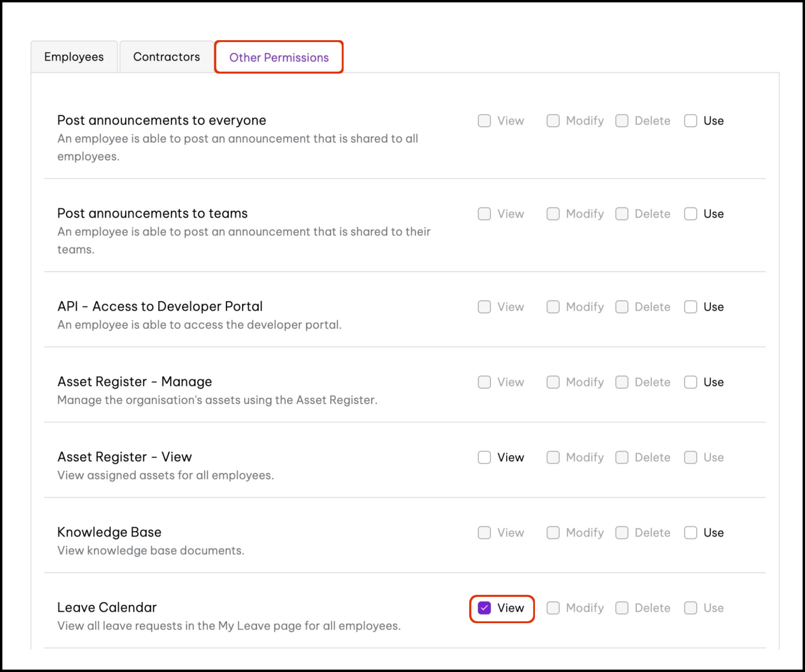
Task: Uncheck View for Leave Calendar
Action: coord(484,608)
